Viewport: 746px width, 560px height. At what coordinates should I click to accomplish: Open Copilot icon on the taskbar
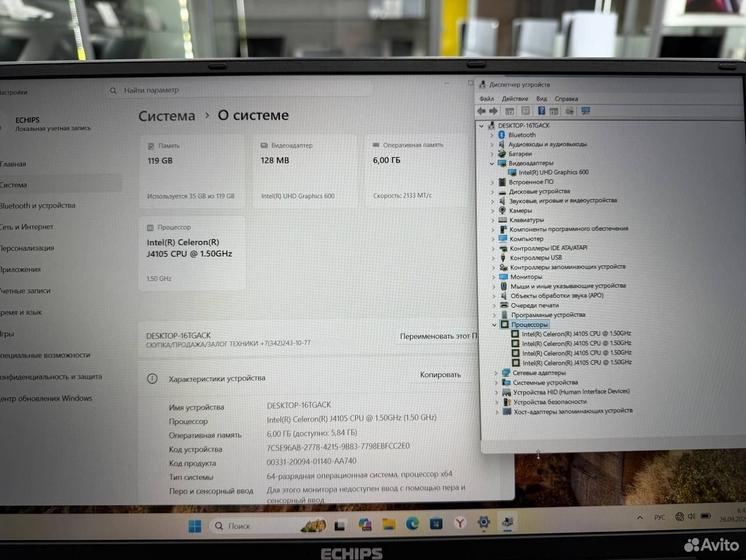click(364, 525)
